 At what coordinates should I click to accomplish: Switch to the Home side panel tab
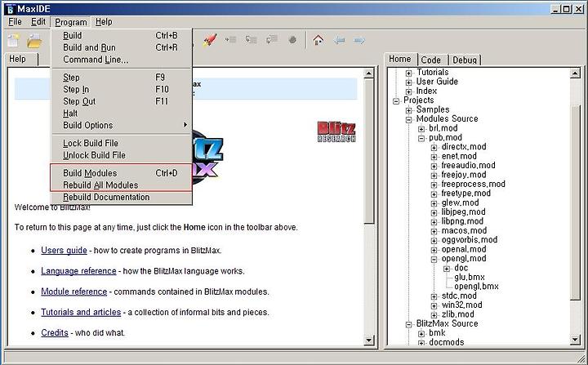[400, 60]
